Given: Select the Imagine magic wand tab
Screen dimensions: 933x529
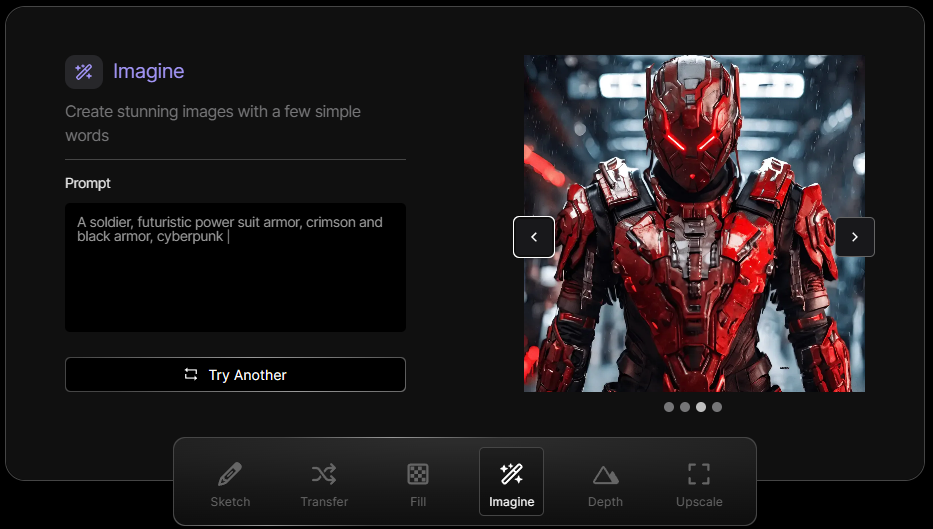Looking at the screenshot, I should [511, 482].
